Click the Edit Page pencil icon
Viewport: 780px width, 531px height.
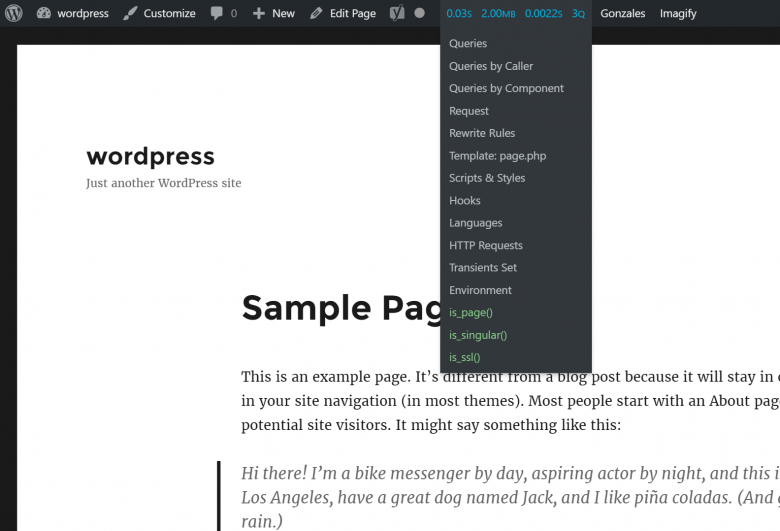(317, 14)
